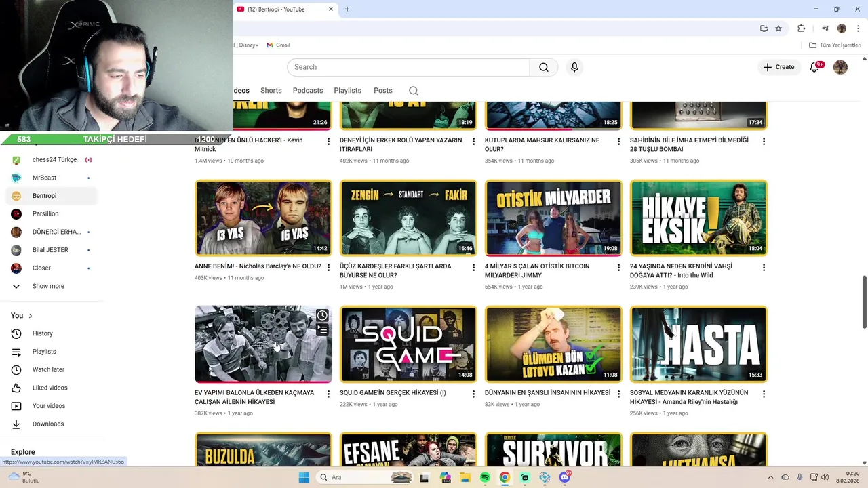
Task: Add balloon escape video to queue
Action: point(322,330)
